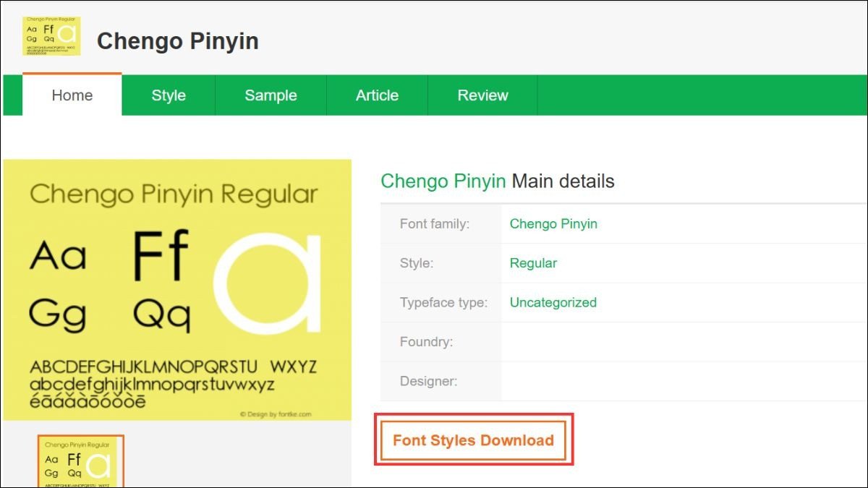Click the Main details section title
Viewport: 868px width, 488px height.
pyautogui.click(x=563, y=181)
